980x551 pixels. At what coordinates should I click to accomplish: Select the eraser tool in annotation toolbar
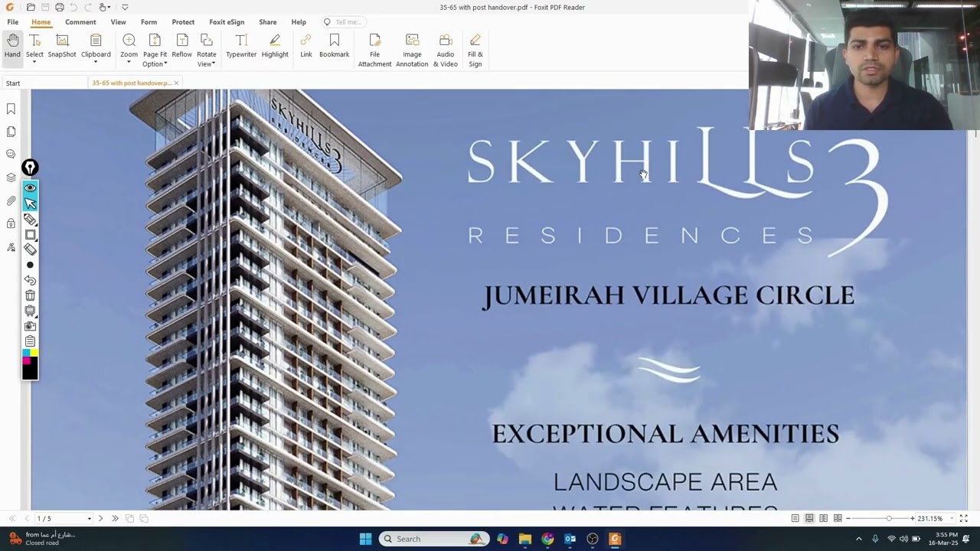(30, 249)
